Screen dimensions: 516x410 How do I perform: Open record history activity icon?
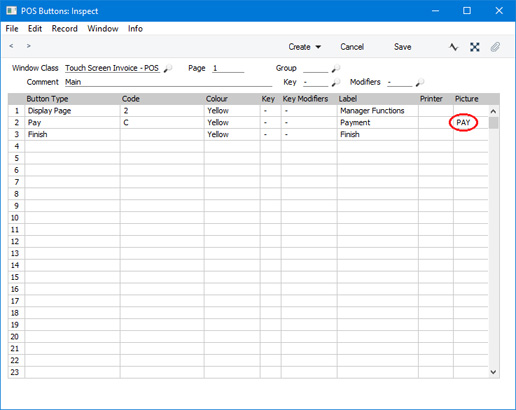click(454, 47)
